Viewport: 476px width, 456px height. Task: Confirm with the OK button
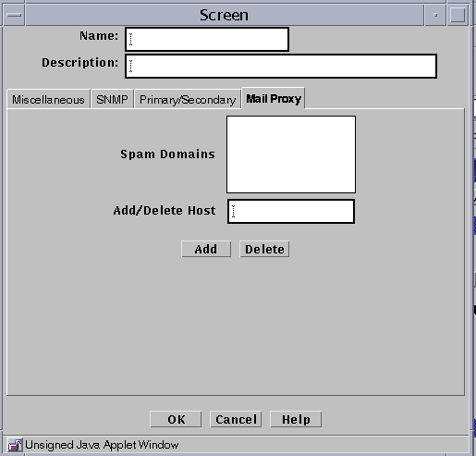click(x=176, y=419)
